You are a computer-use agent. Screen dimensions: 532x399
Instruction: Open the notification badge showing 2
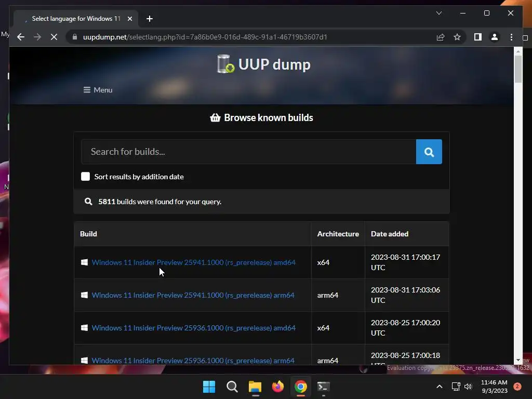tap(517, 387)
